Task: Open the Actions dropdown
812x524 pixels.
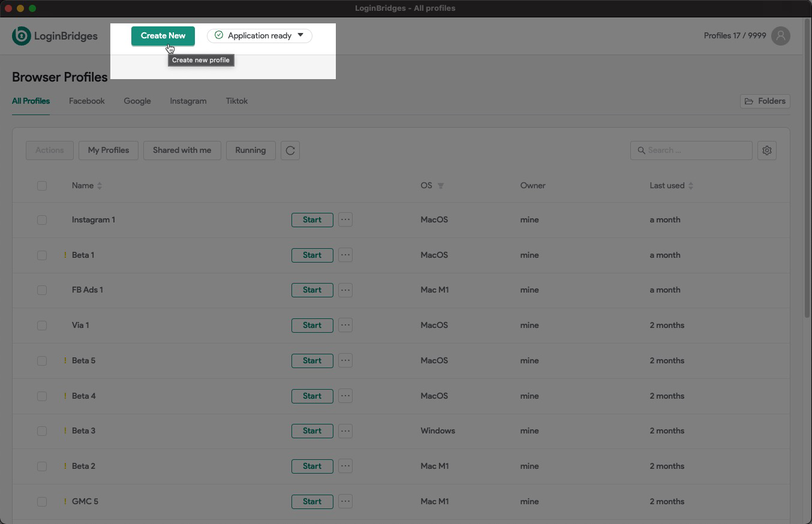Action: (49, 150)
